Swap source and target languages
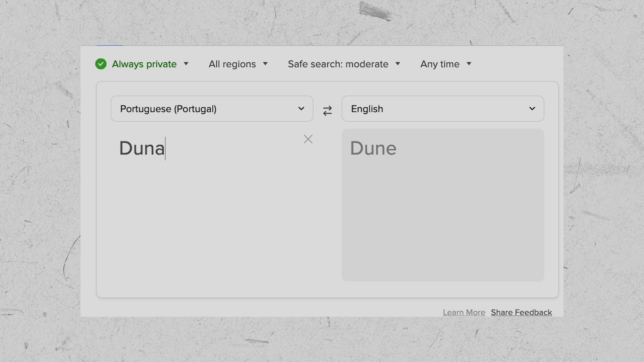 327,111
